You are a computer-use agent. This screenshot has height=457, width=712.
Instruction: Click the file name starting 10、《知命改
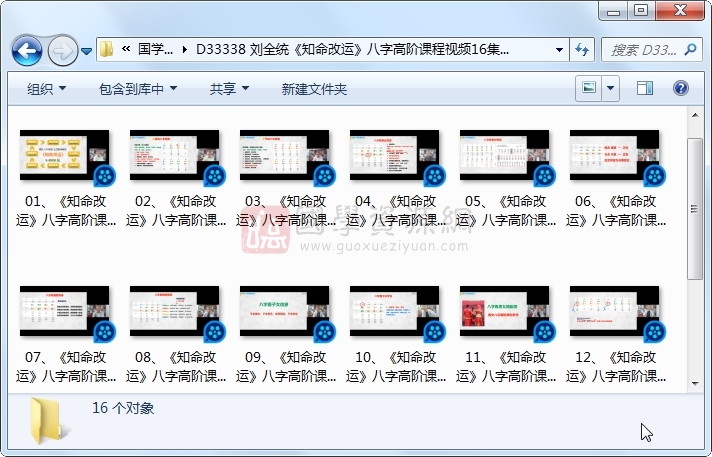pyautogui.click(x=396, y=367)
